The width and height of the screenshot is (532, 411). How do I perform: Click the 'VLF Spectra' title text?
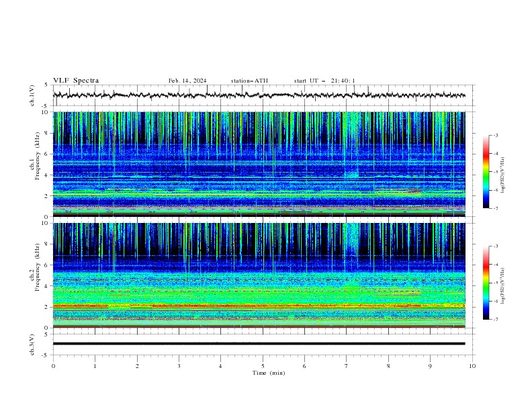76,81
